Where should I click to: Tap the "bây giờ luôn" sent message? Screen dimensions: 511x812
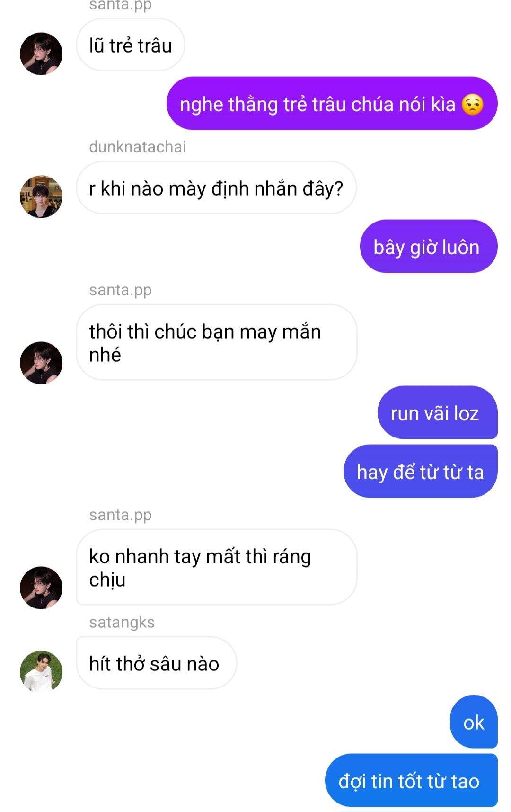click(x=429, y=247)
